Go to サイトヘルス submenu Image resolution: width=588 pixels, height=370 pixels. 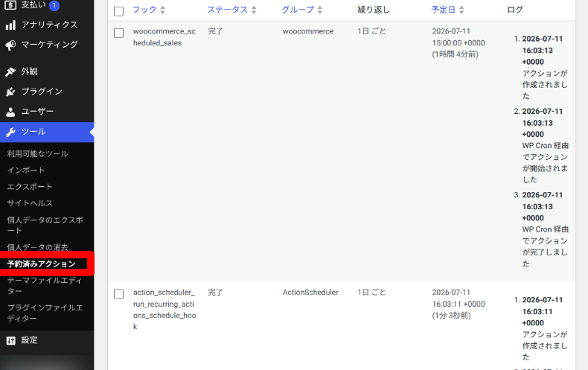(x=30, y=203)
